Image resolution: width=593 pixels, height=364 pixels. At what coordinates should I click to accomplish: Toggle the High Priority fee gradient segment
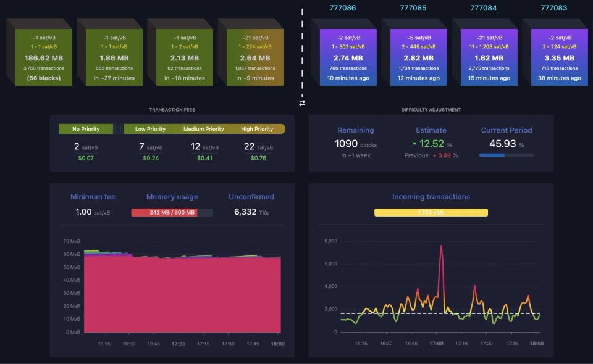coord(258,129)
